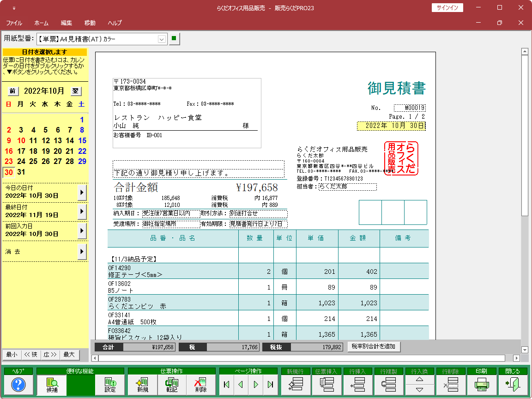Set zoom to 最小
The width and height of the screenshot is (532, 399).
coord(12,355)
